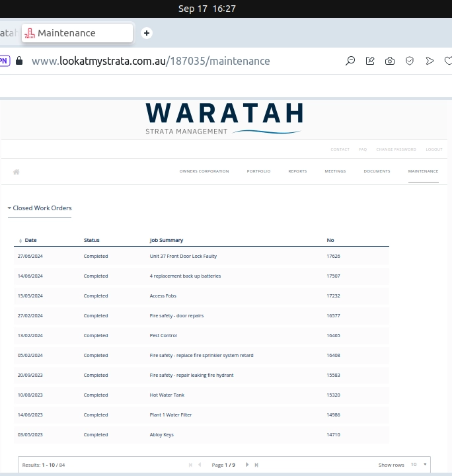Open the Meetings menu
452x476 pixels.
pyautogui.click(x=335, y=171)
